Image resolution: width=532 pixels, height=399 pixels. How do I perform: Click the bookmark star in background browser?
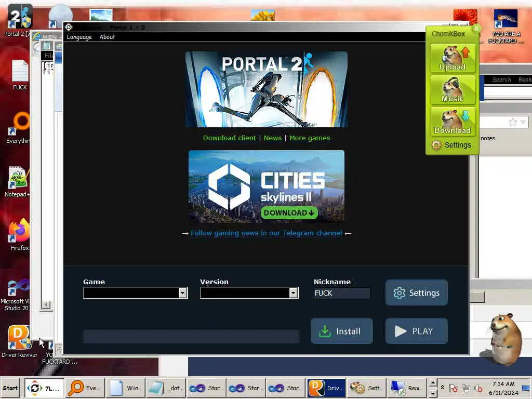(513, 122)
